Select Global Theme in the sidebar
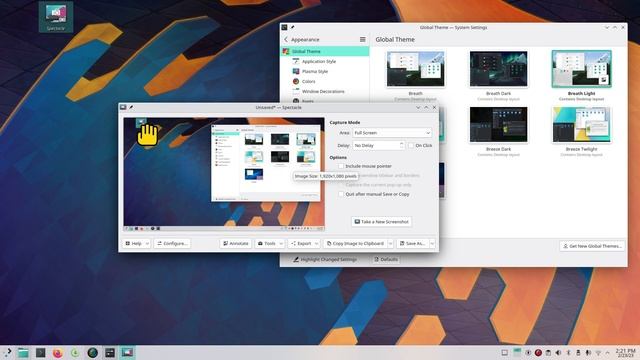 coord(325,51)
